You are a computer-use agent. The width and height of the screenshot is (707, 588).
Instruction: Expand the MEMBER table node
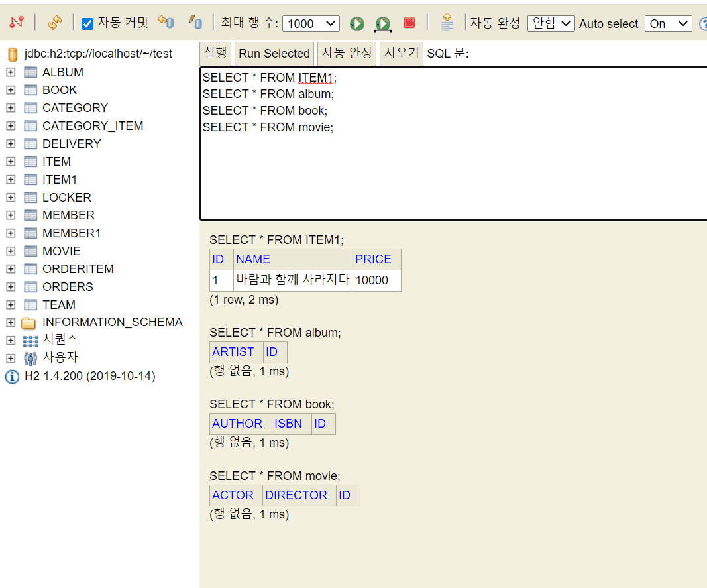pos(11,215)
